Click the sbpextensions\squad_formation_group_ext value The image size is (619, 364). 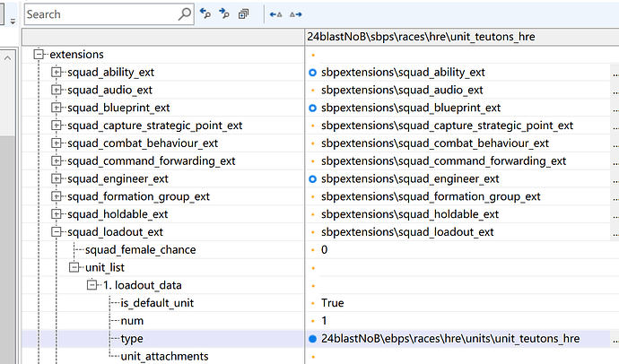(x=431, y=196)
